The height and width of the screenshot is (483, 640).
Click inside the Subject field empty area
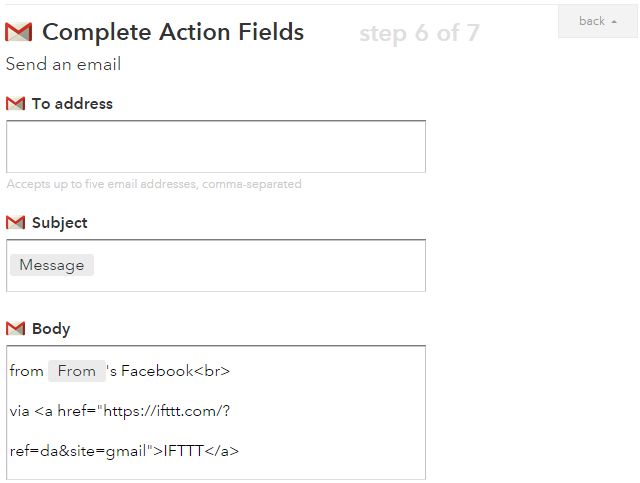[x=259, y=265]
